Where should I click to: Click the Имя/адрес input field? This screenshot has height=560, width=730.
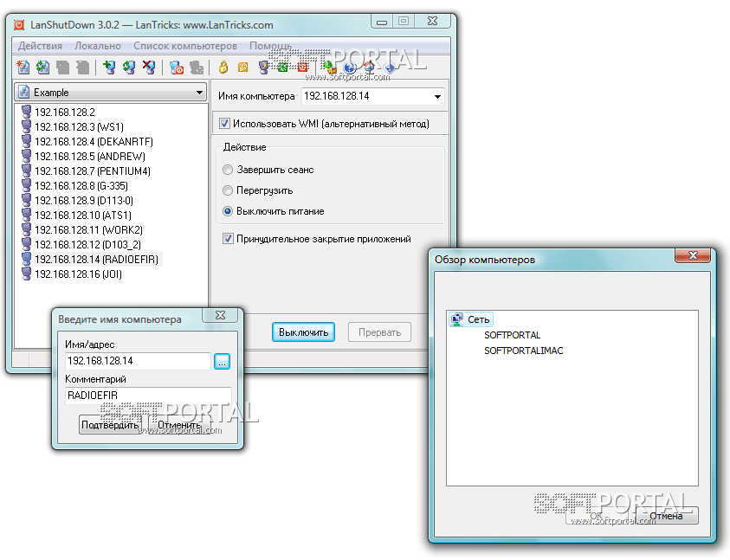coord(138,361)
